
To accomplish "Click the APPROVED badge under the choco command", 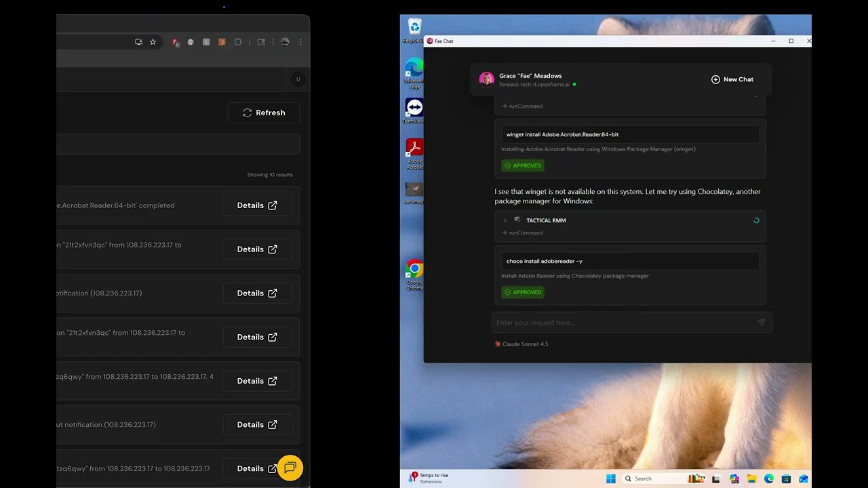I will click(x=523, y=292).
